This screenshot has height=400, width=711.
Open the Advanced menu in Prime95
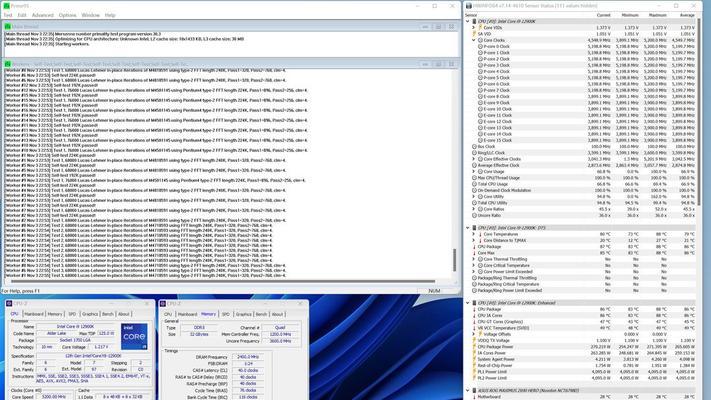(43, 15)
